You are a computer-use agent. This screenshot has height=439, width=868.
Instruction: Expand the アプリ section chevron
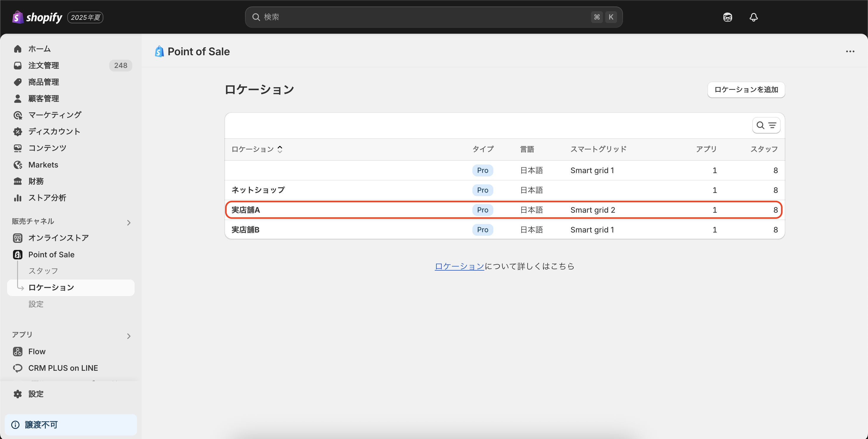coord(128,336)
